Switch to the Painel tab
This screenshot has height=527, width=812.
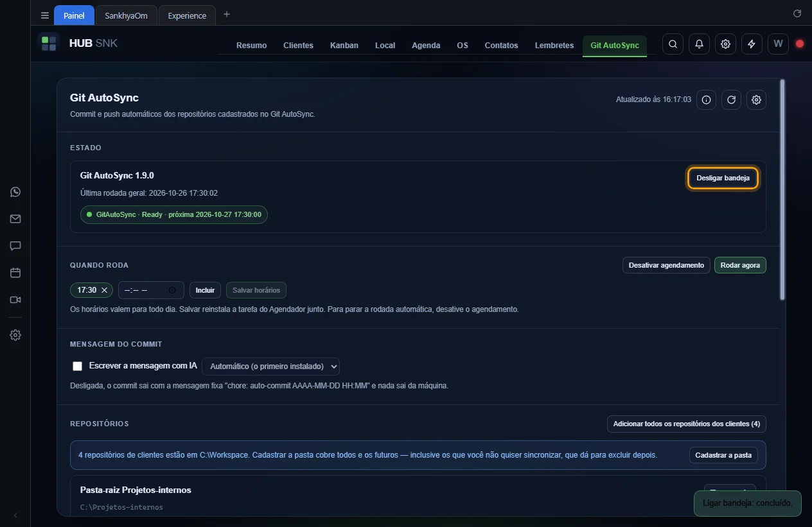74,15
